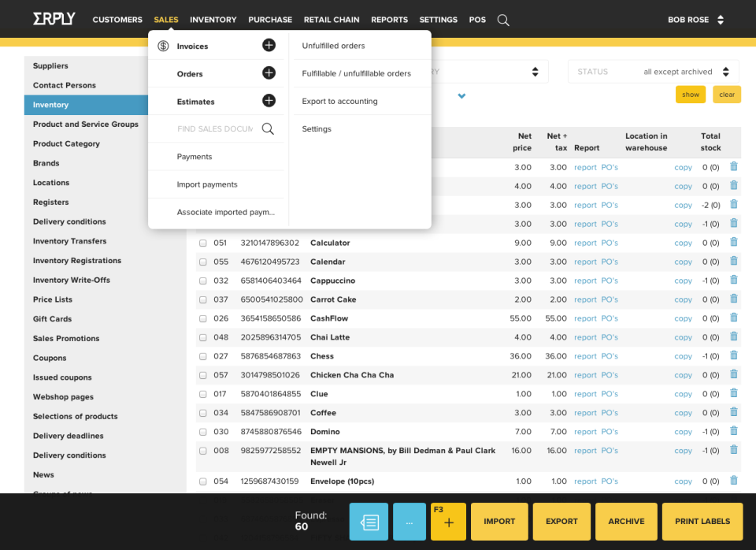Click the plus icon beside Orders
The height and width of the screenshot is (550, 756).
tap(269, 73)
